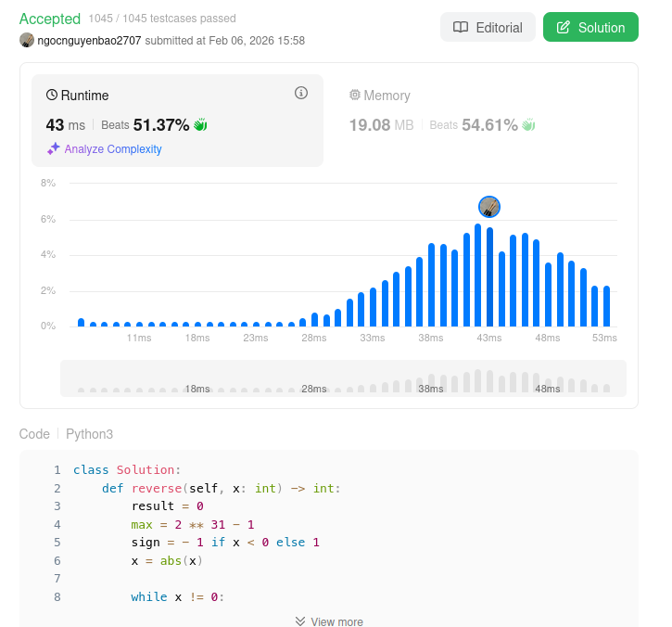This screenshot has height=627, width=672.
Task: Click the clapping hands icon beside 51.37%
Action: 200,124
